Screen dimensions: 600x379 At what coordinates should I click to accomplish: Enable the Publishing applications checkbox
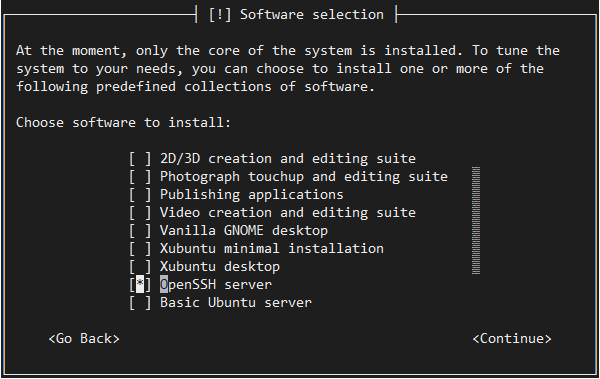pos(140,194)
